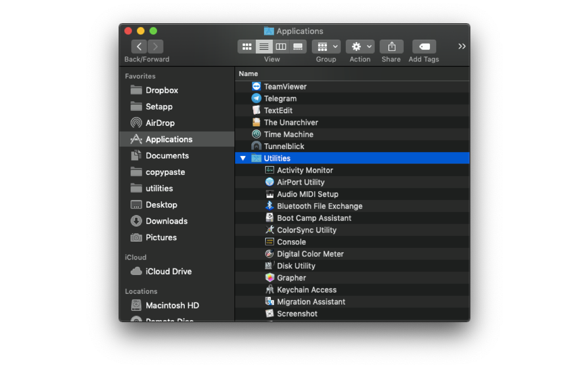Select Applications in the sidebar
The width and height of the screenshot is (588, 368).
(x=177, y=139)
